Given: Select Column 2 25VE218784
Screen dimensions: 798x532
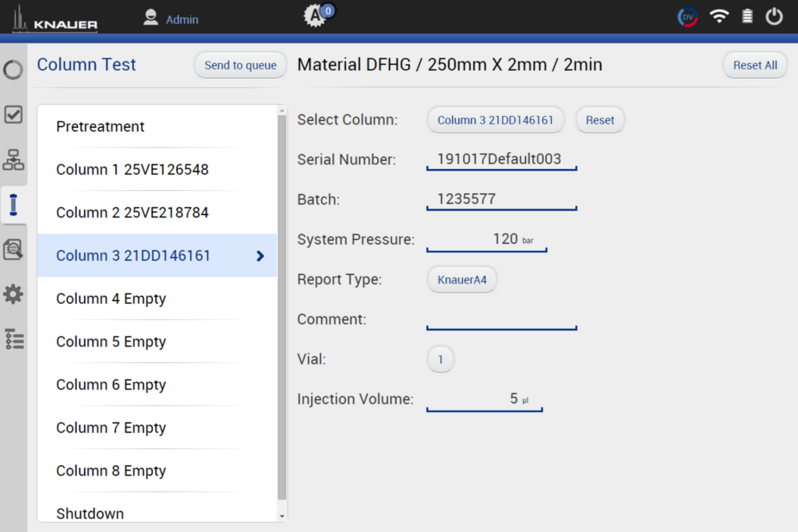Looking at the screenshot, I should [157, 213].
